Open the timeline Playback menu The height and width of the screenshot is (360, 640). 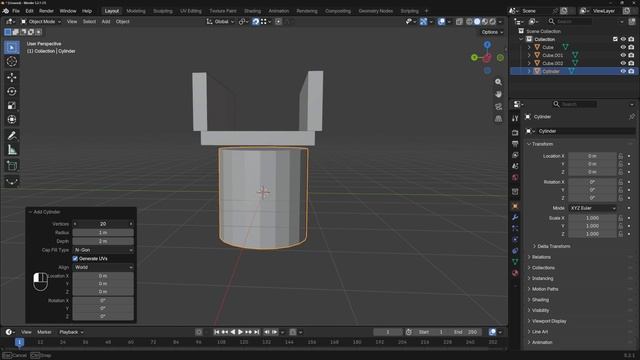pos(71,332)
